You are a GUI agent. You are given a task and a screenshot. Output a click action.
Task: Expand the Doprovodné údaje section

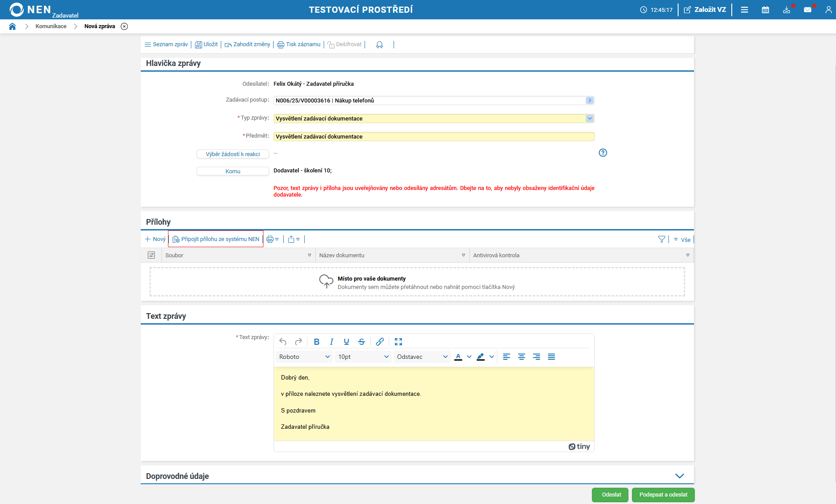pyautogui.click(x=679, y=476)
